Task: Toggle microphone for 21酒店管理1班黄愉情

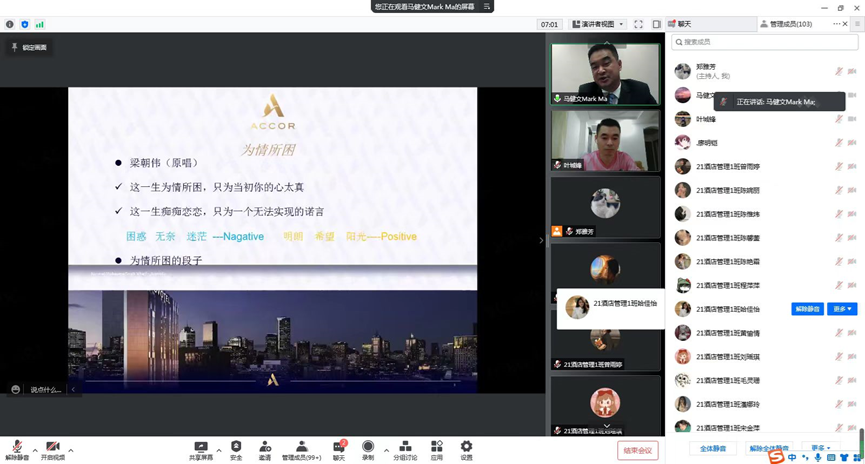Action: click(x=839, y=333)
